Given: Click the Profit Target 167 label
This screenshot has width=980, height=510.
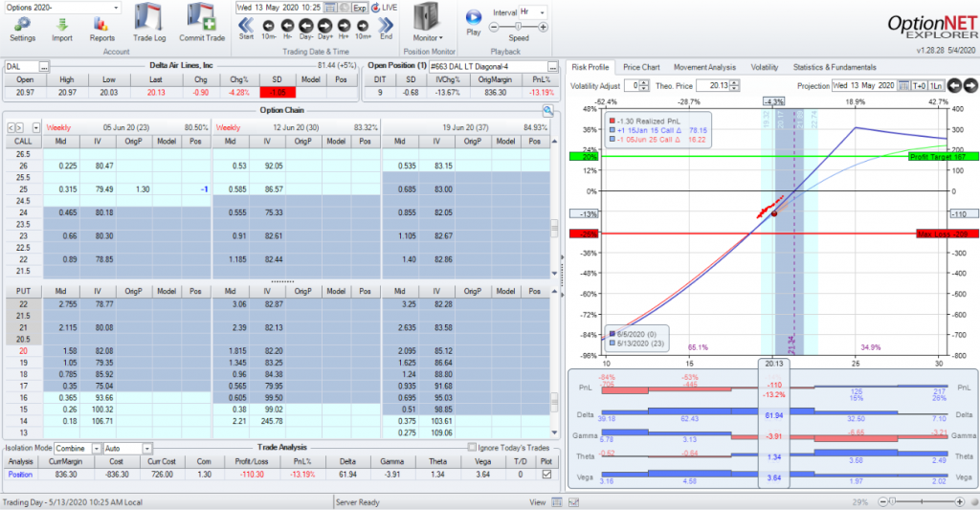Looking at the screenshot, I should (x=943, y=157).
